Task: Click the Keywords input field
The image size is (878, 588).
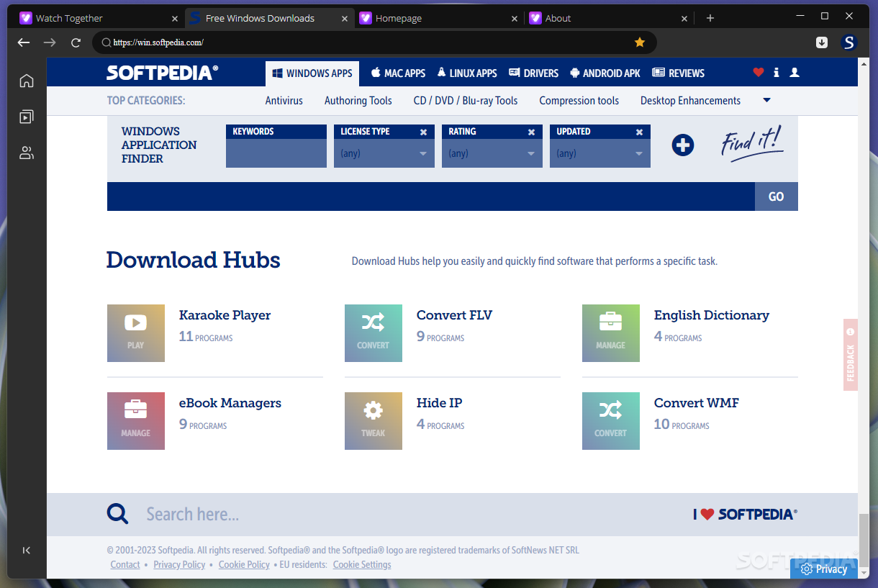Action: pos(276,153)
